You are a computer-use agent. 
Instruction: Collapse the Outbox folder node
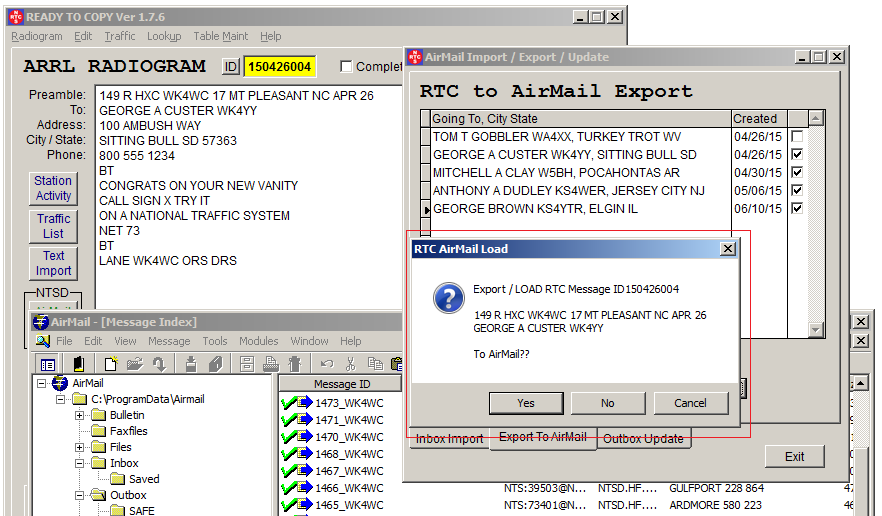pyautogui.click(x=79, y=495)
